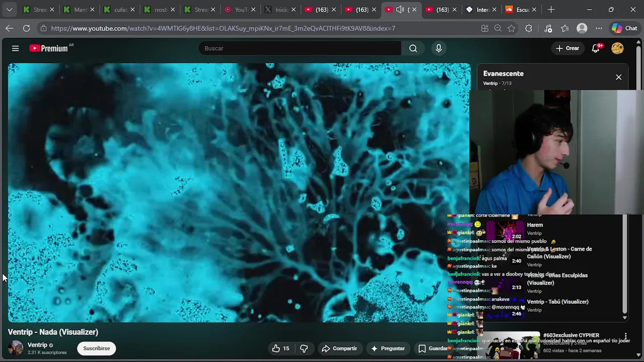Add this page to favorites star

[x=511, y=29]
